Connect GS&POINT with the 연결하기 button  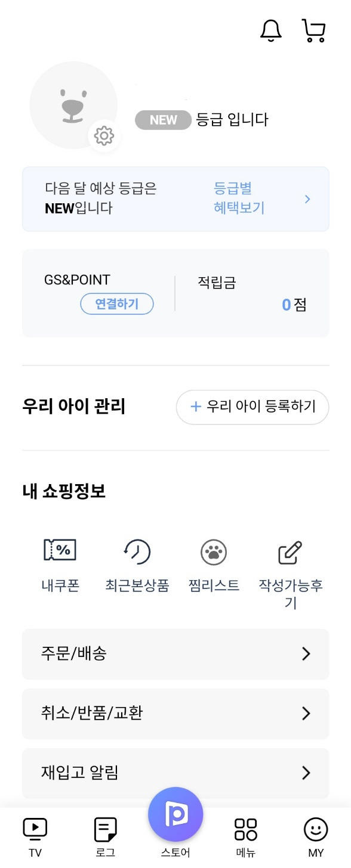pyautogui.click(x=117, y=304)
